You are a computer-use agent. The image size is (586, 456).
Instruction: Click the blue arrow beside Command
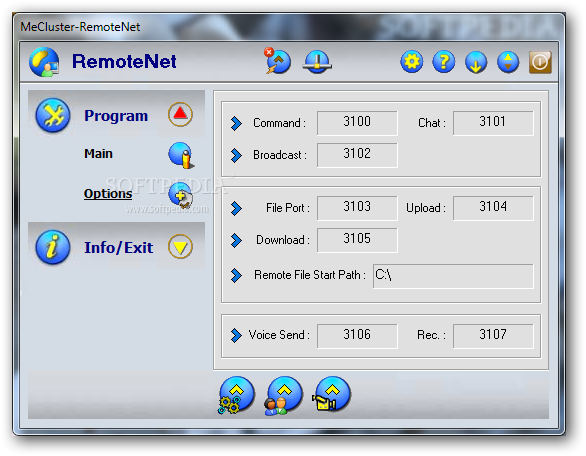pyautogui.click(x=236, y=123)
